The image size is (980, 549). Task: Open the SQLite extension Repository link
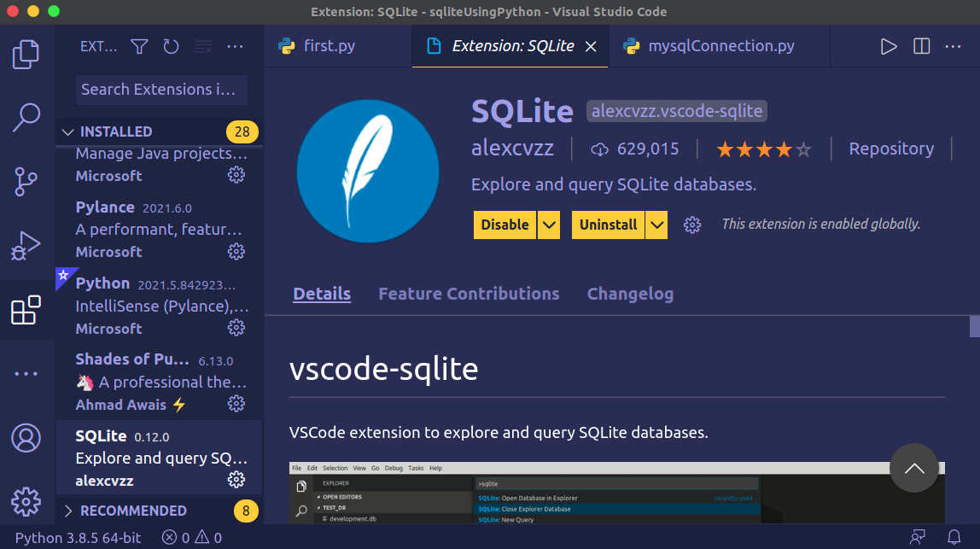tap(891, 148)
